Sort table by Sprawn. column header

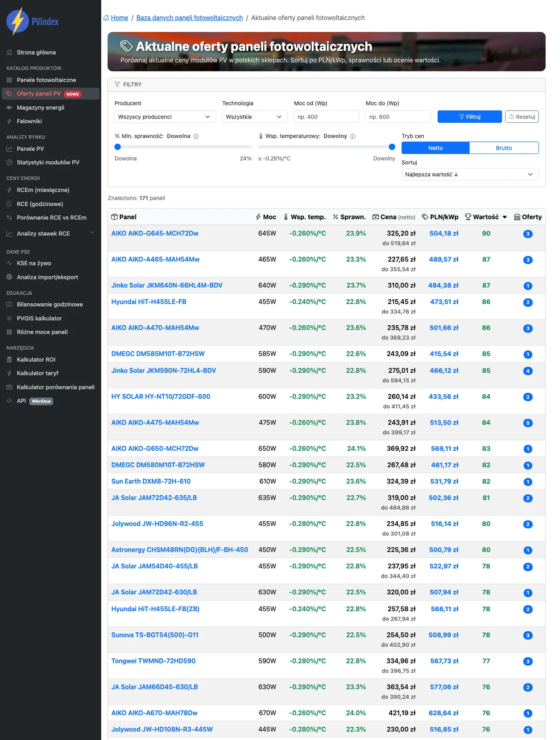(x=349, y=217)
